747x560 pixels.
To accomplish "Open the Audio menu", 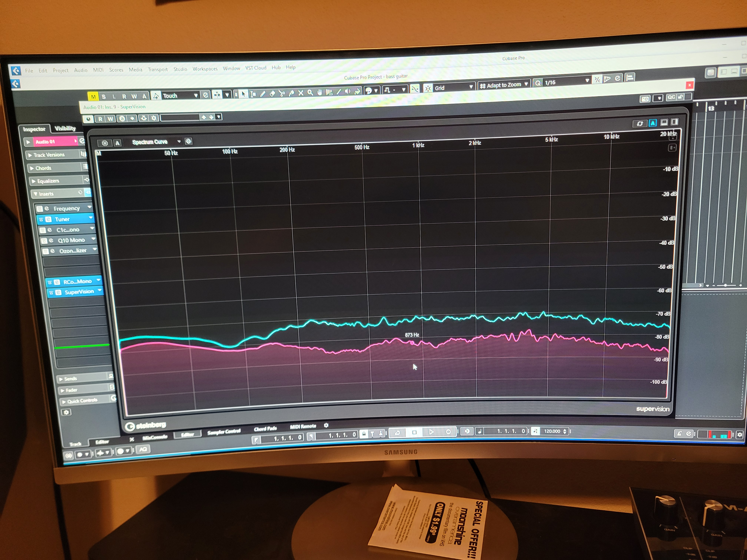I will pyautogui.click(x=81, y=70).
